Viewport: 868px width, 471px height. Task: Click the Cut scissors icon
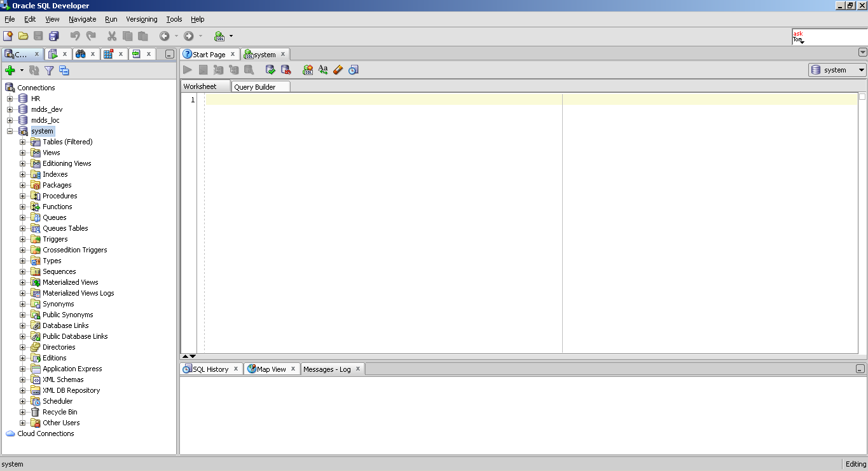tap(112, 36)
